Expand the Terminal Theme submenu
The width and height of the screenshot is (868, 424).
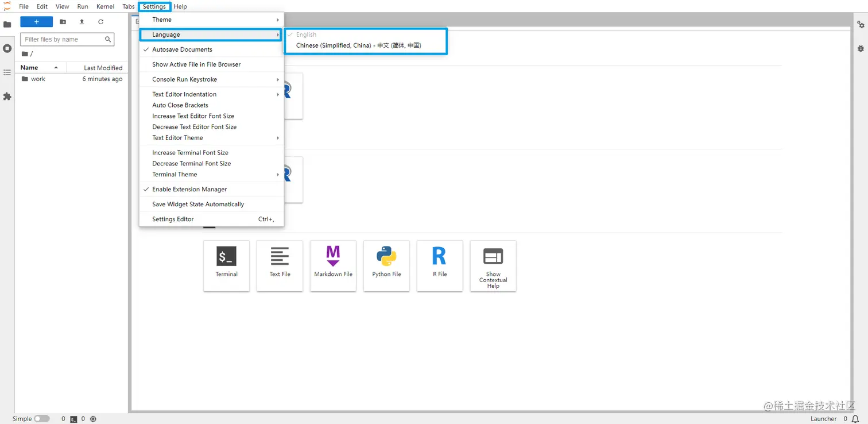coord(211,174)
